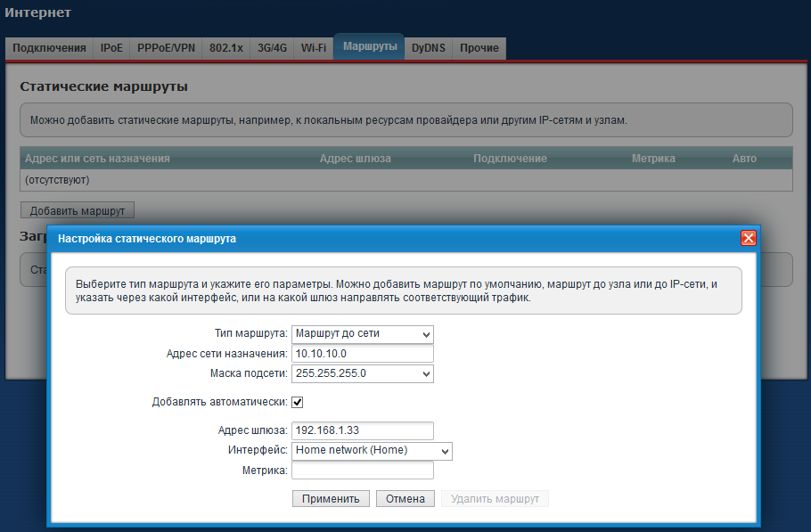Expand the 'Маска подсети' dropdown
Image resolution: width=811 pixels, height=532 pixels.
[x=362, y=373]
